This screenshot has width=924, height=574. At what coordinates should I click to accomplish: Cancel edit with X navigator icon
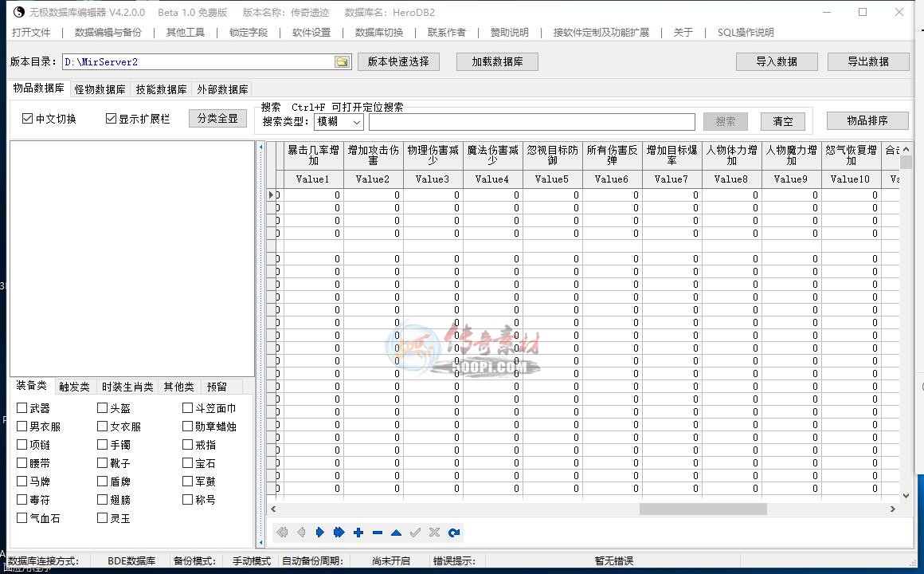click(434, 533)
